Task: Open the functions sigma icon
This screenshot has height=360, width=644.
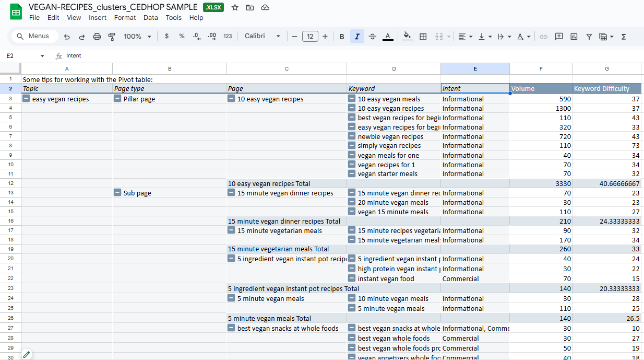Action: coord(624,37)
